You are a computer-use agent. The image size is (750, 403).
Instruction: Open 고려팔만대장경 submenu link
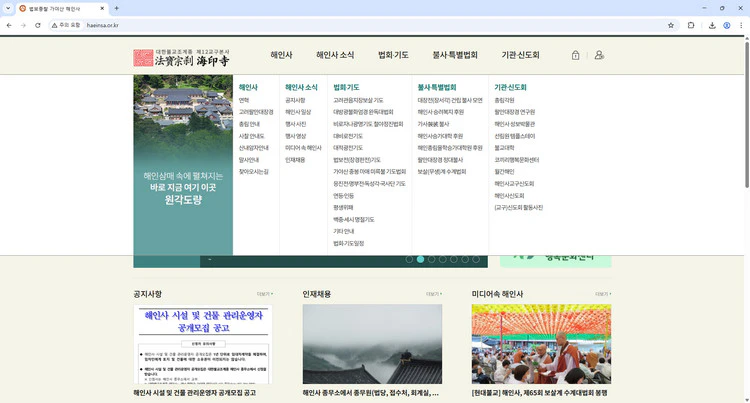(x=256, y=112)
